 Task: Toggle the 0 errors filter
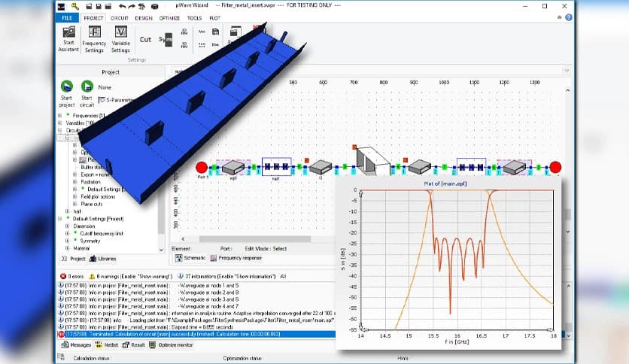71,276
